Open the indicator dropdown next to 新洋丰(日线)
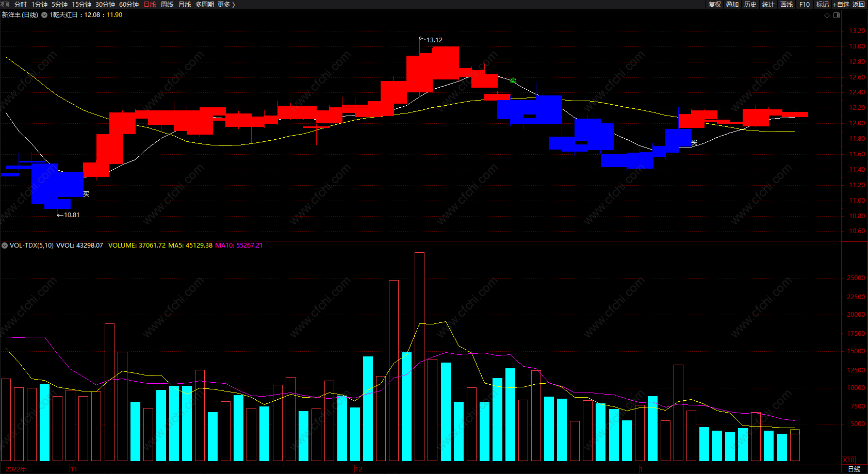 tap(44, 15)
